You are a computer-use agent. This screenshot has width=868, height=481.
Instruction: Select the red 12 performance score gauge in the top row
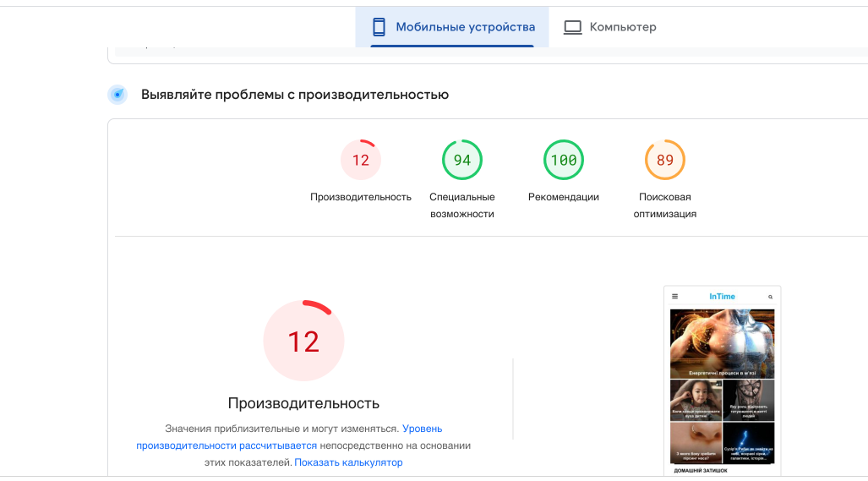click(x=361, y=160)
